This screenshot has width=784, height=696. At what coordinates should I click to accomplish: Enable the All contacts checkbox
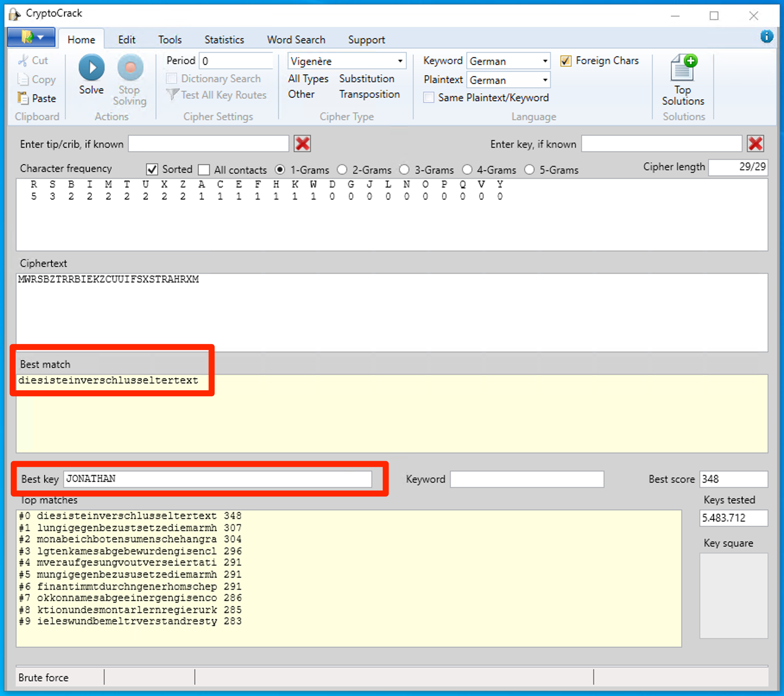(x=204, y=170)
